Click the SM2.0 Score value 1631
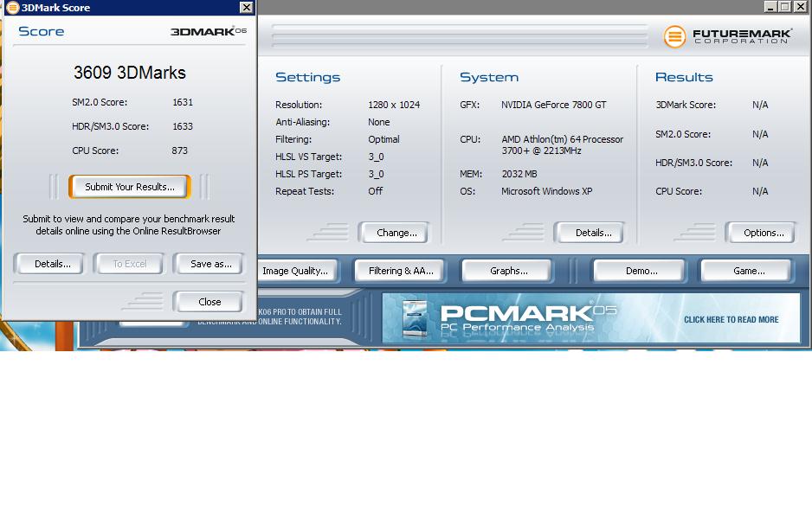This screenshot has width=812, height=519. [x=183, y=102]
